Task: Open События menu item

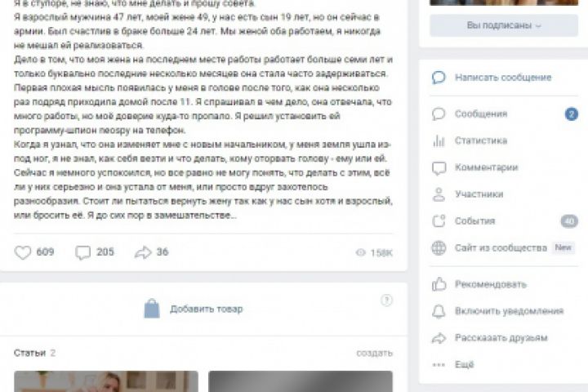Action: pos(504,221)
